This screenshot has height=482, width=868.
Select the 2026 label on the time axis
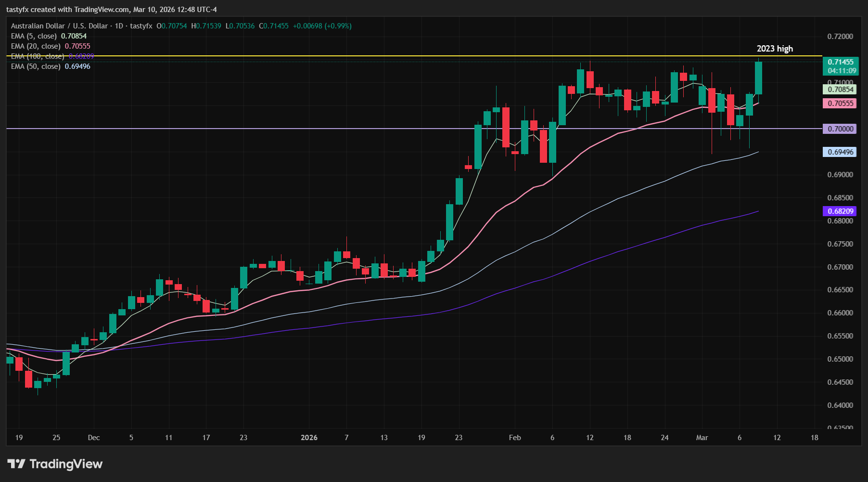(308, 438)
